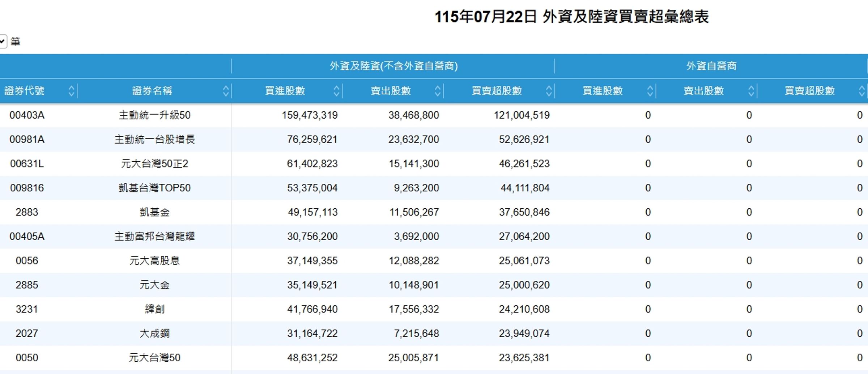Click the page title 外資及陸資買賣超彙總表
868x374 pixels.
point(626,17)
